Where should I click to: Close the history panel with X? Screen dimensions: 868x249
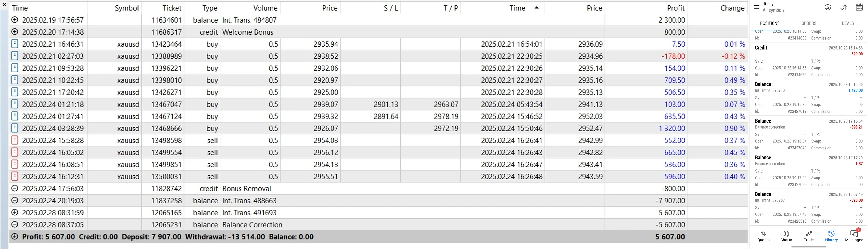[4, 5]
